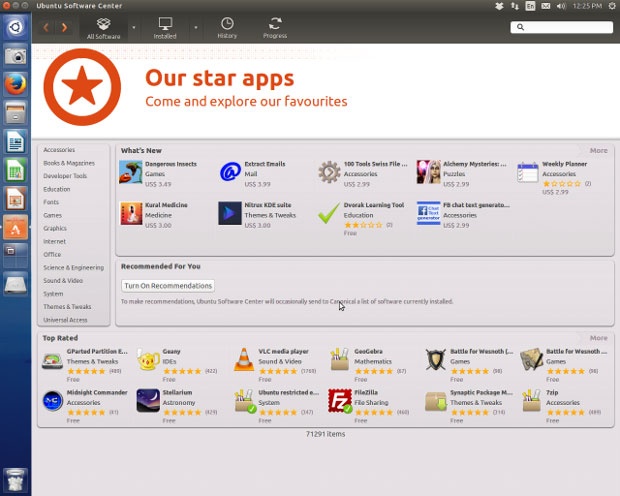The width and height of the screenshot is (620, 496).
Task: Open the Our star apps banner
Action: point(325,91)
